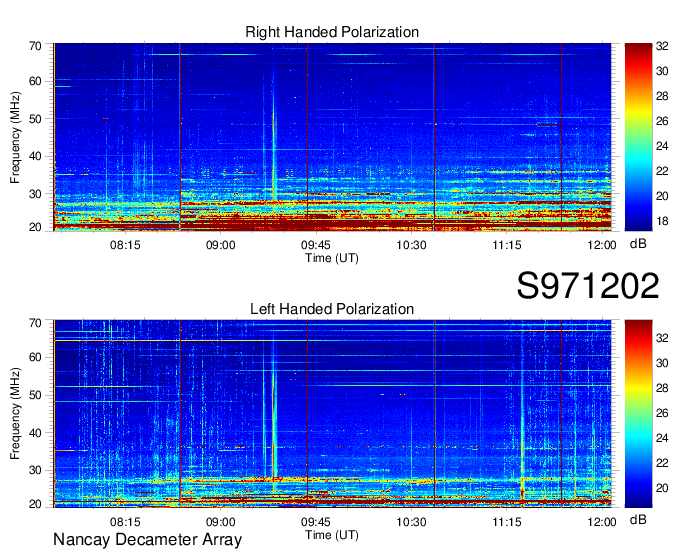Image resolution: width=680 pixels, height=552 pixels.
Task: Click the "32" label on Left Handed colorbar
Action: click(x=662, y=338)
